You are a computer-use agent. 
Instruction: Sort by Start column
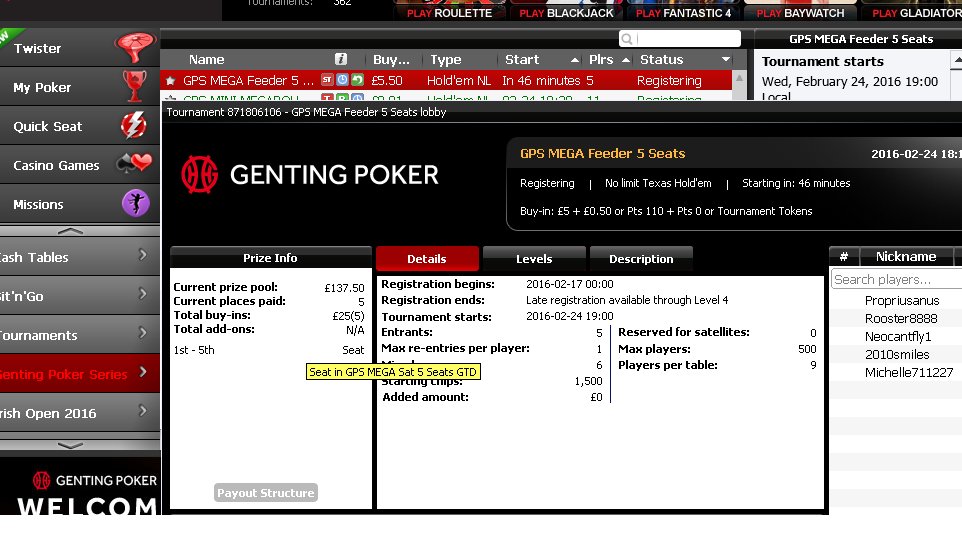tap(522, 60)
